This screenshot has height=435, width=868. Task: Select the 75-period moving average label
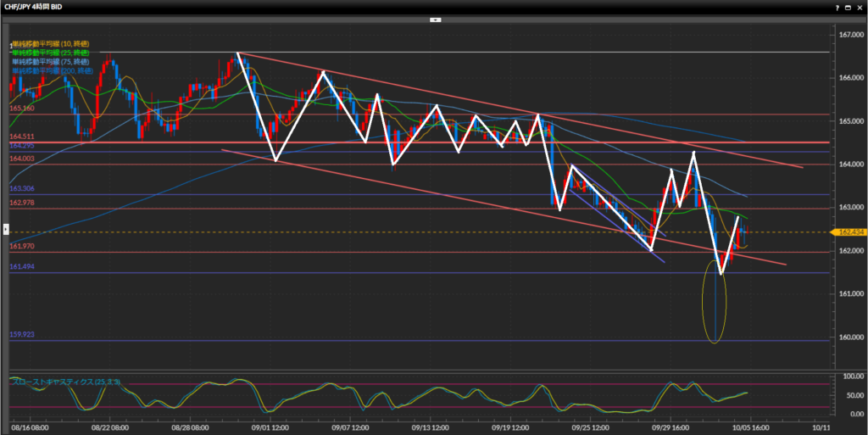[x=49, y=62]
